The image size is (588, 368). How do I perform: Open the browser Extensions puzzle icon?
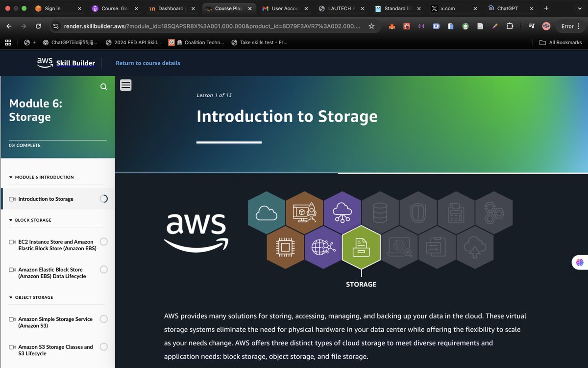pyautogui.click(x=510, y=26)
